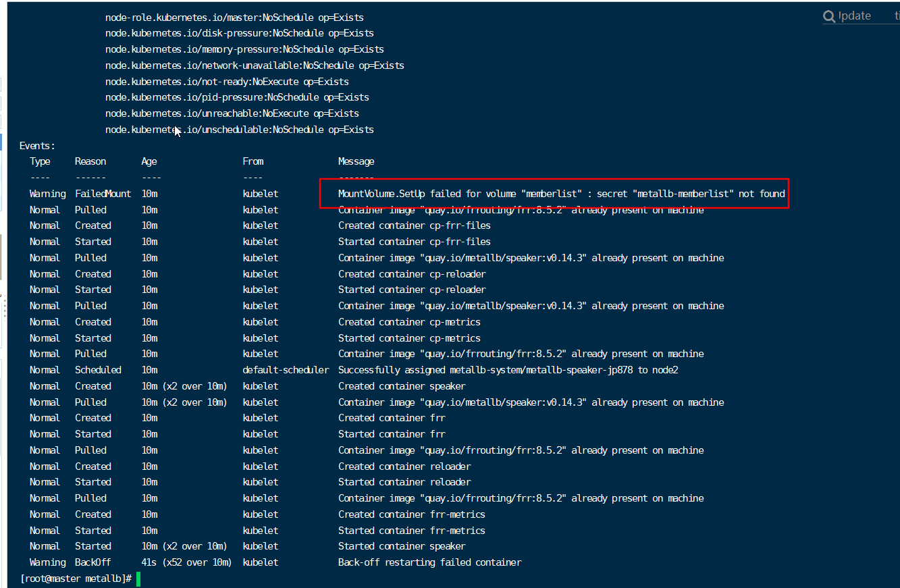Click the green terminal cursor block
Image resolution: width=900 pixels, height=588 pixels.
tap(138, 579)
